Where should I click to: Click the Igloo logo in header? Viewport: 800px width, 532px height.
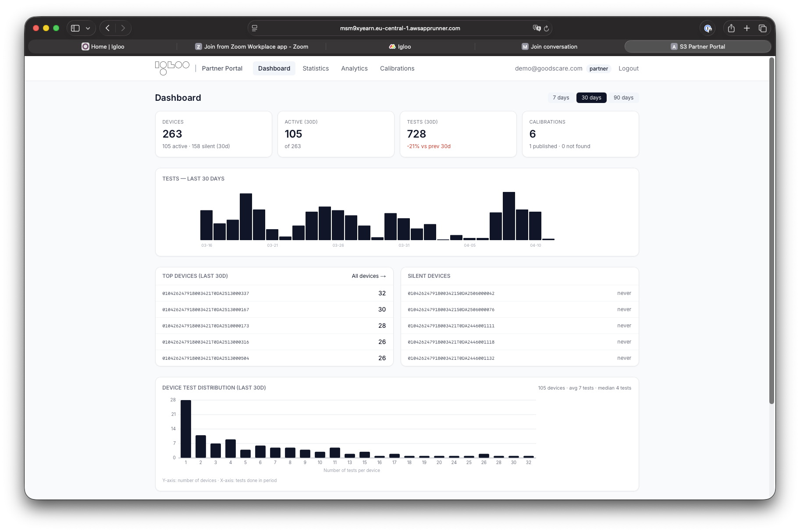[172, 68]
